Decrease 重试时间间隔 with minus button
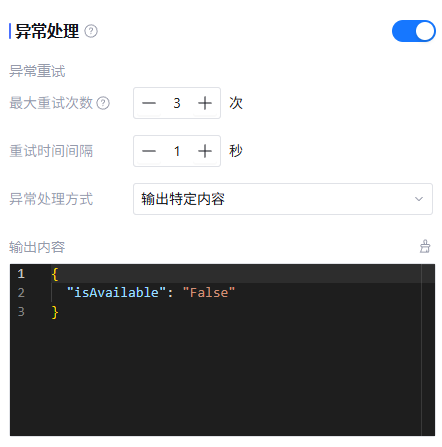Viewport: 442px width, 447px height. [x=149, y=151]
